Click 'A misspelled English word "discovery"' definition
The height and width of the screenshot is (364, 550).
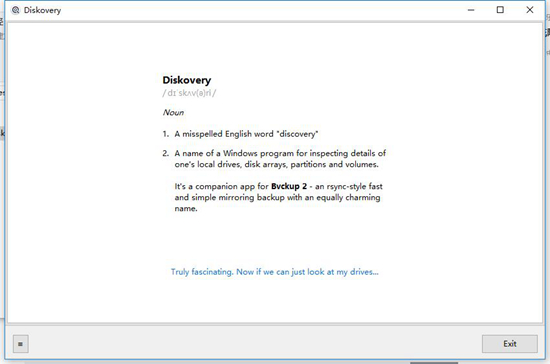[x=246, y=134]
